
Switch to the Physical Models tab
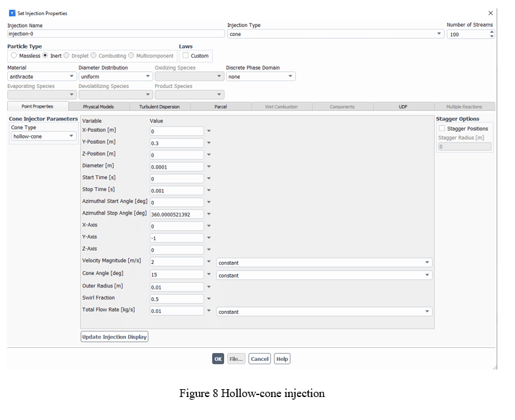pos(98,106)
